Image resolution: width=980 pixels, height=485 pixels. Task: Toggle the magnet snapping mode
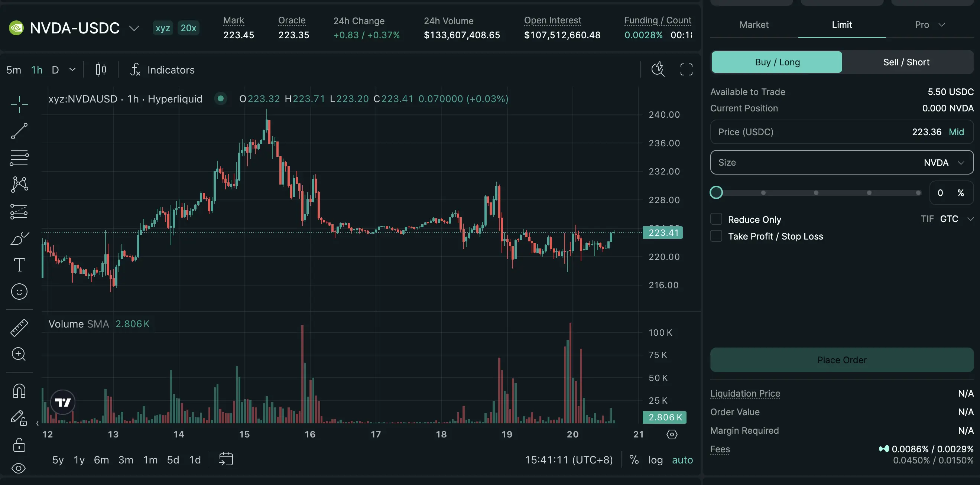19,391
